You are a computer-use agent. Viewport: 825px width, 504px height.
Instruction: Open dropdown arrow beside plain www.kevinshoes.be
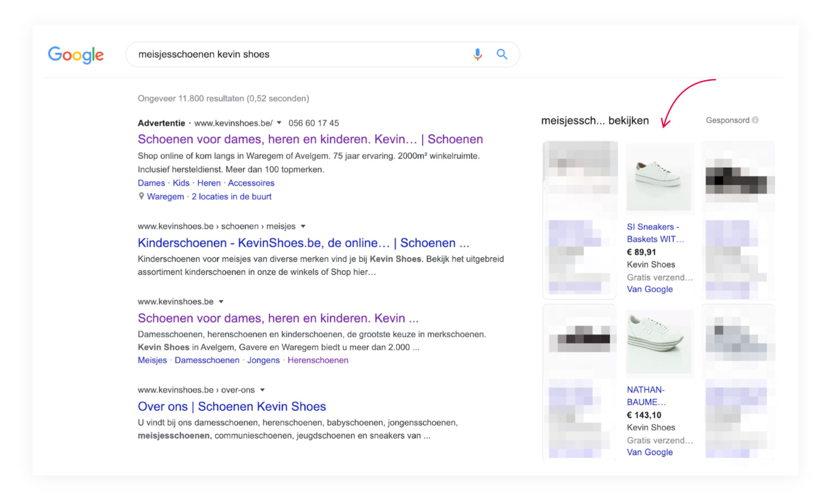221,302
